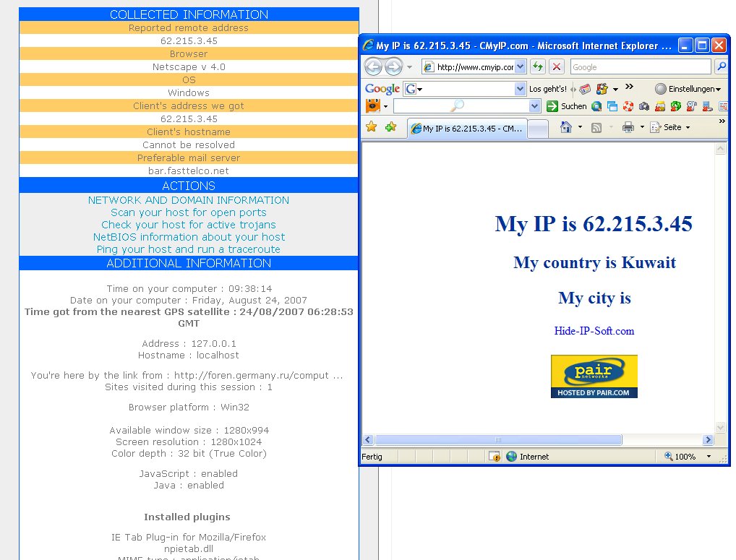Click the computer monitor toolbar icon

pyautogui.click(x=707, y=106)
